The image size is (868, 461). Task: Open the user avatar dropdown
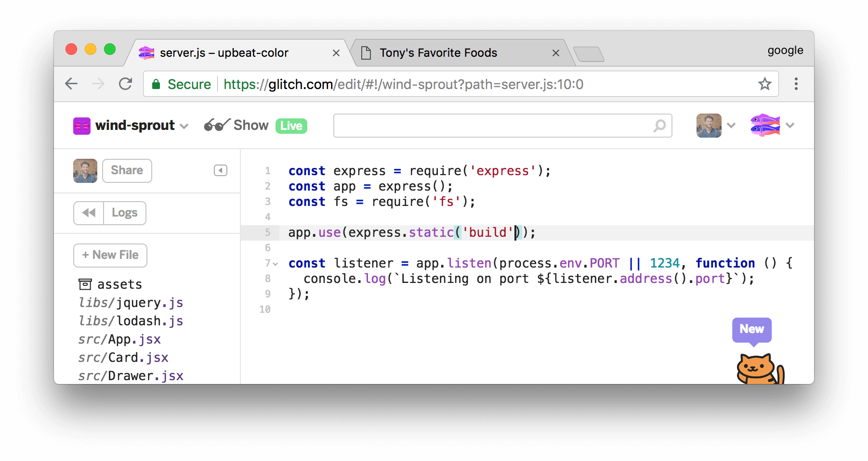point(709,125)
